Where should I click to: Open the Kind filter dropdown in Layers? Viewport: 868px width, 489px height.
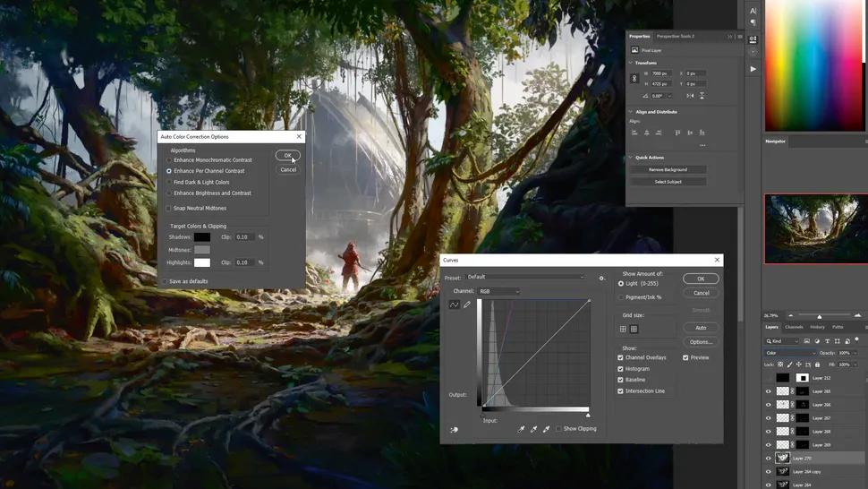[782, 341]
